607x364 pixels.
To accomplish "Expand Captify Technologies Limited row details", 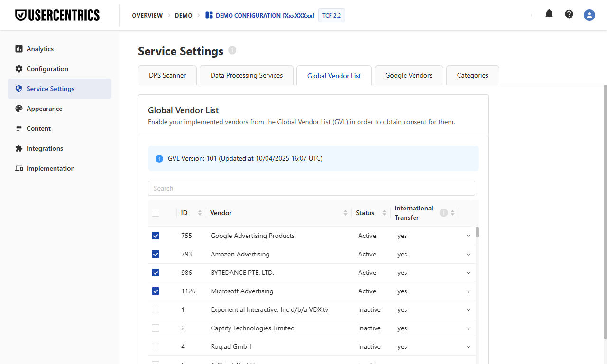I will (x=469, y=328).
